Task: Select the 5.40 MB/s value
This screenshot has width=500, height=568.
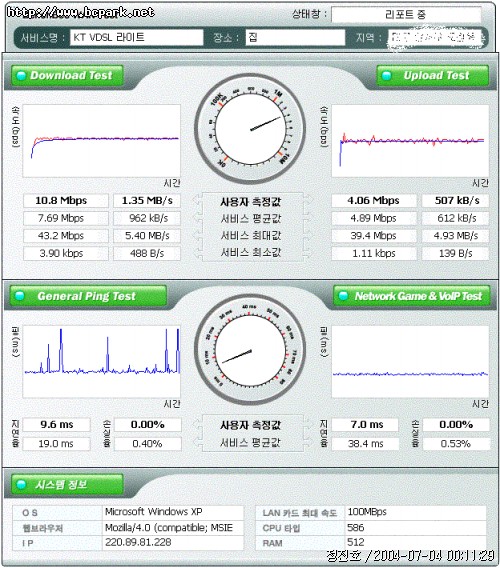Action: click(x=147, y=236)
